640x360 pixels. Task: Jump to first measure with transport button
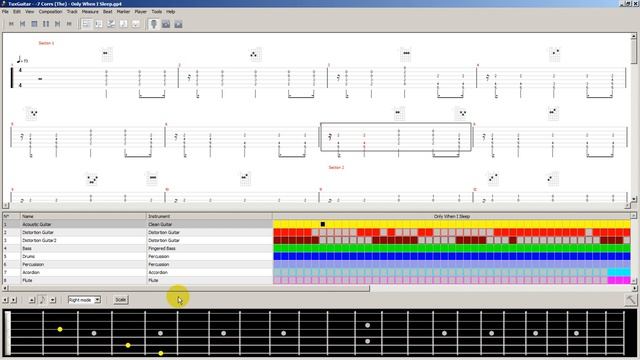[11, 24]
